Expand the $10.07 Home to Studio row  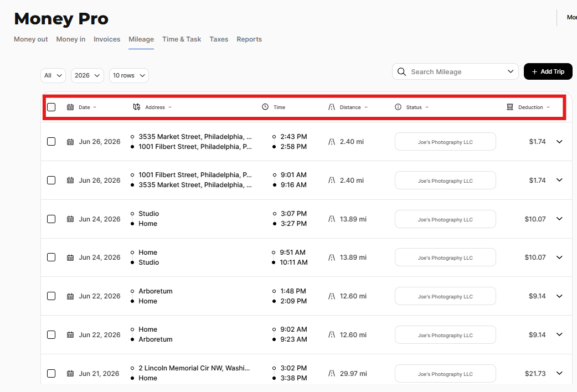(x=559, y=257)
